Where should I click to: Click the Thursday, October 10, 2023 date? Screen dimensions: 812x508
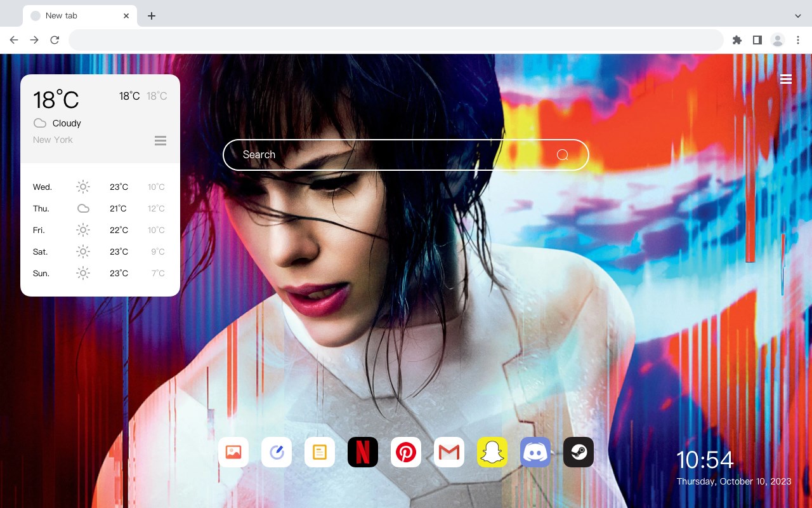pos(734,481)
